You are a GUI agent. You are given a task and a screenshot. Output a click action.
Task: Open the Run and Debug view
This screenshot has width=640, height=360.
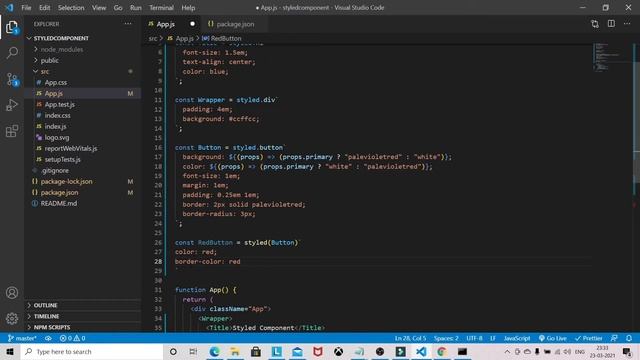[12, 105]
